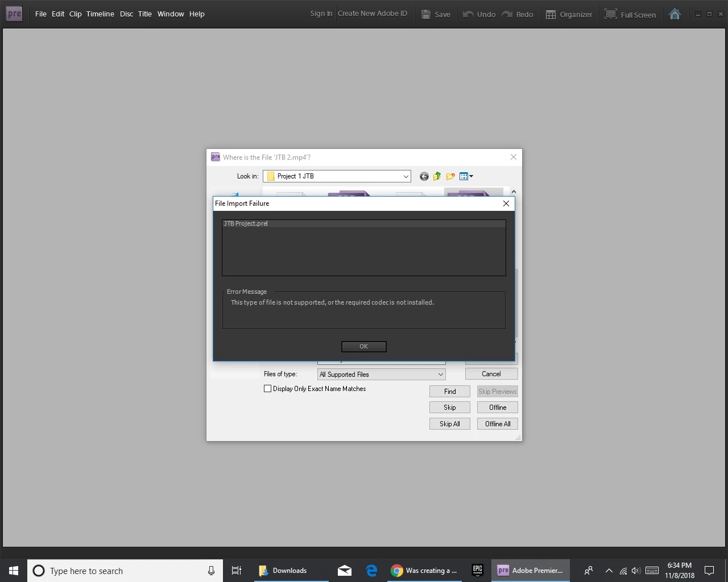Show hidden system tray icons
The height and width of the screenshot is (582, 728).
point(609,571)
